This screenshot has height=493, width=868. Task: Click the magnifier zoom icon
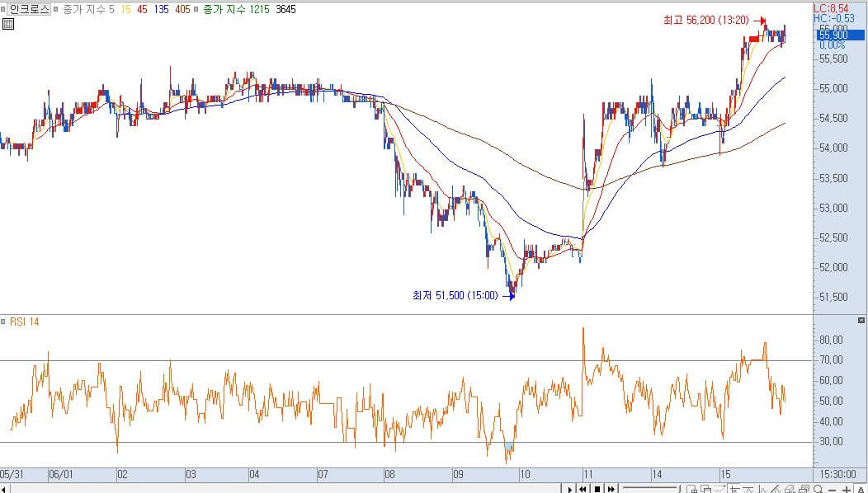[x=818, y=489]
